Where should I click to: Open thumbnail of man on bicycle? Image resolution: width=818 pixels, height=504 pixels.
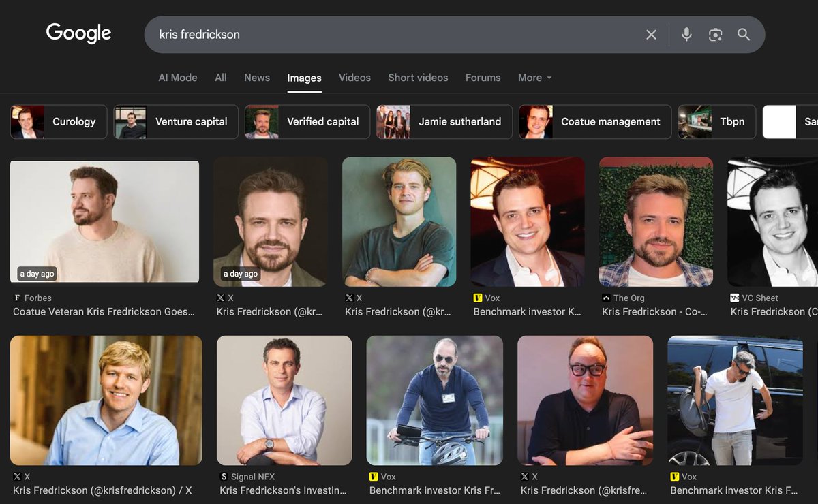[x=435, y=400]
